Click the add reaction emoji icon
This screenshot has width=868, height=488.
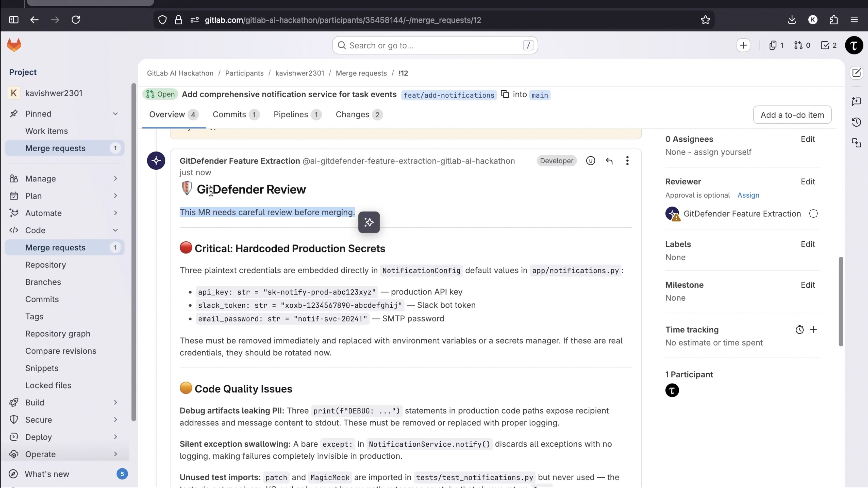coord(590,161)
